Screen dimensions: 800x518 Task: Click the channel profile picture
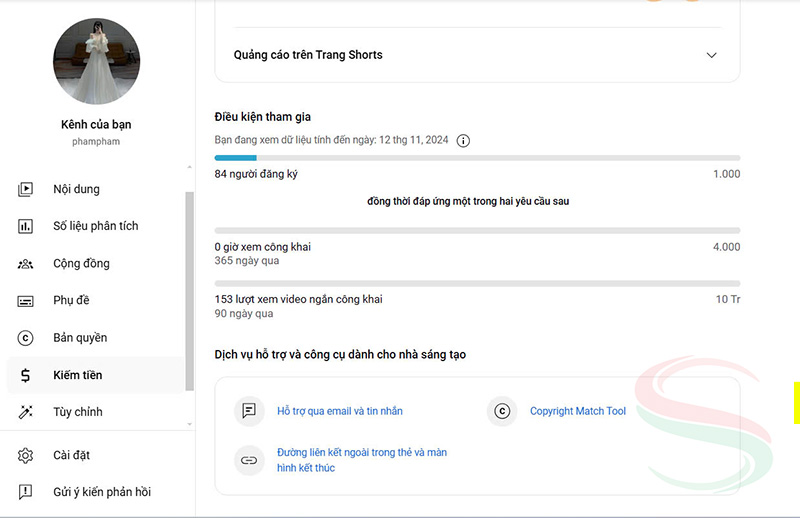(96, 61)
